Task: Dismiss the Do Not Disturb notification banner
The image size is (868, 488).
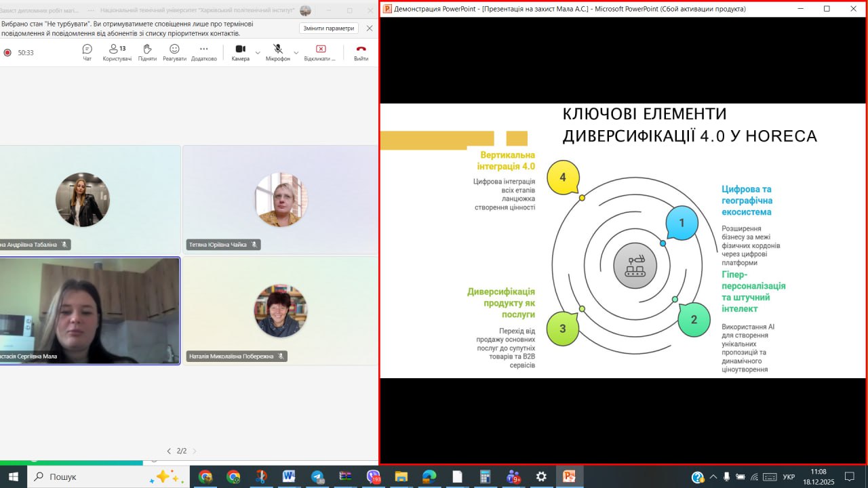Action: 369,28
